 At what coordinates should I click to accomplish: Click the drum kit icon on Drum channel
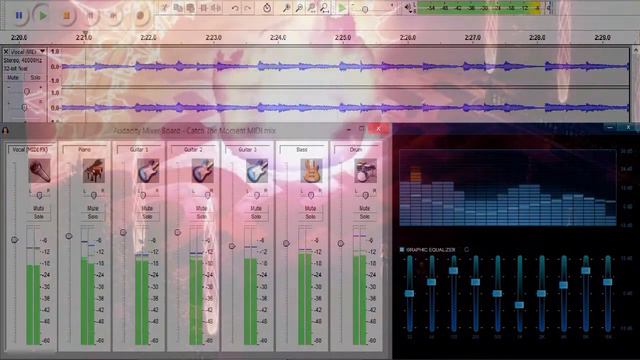tap(365, 171)
